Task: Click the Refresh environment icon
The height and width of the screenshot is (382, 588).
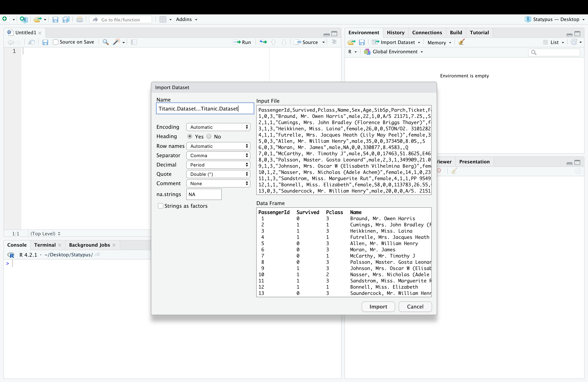Action: [x=574, y=42]
